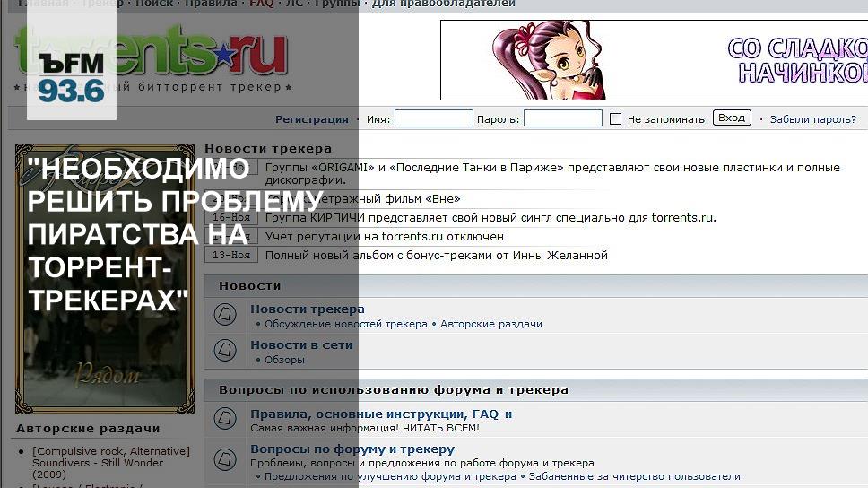The height and width of the screenshot is (488, 868).
Task: Open the Обзоры subforum link
Action: tap(284, 360)
